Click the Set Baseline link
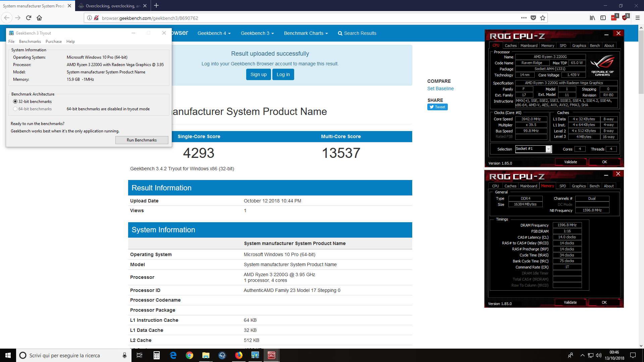The image size is (644, 362). (x=440, y=88)
